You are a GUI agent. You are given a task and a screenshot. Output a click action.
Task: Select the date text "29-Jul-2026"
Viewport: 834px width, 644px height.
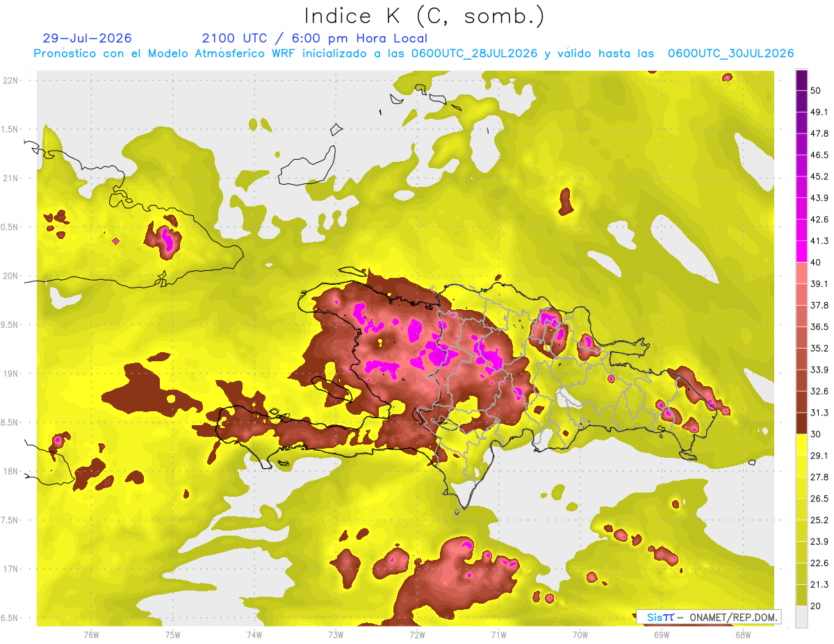[87, 38]
